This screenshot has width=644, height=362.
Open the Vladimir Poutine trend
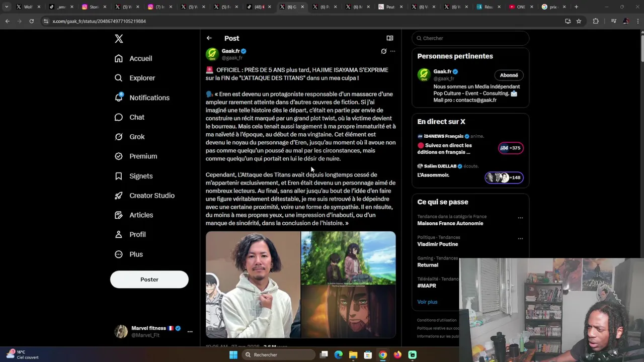[438, 244]
